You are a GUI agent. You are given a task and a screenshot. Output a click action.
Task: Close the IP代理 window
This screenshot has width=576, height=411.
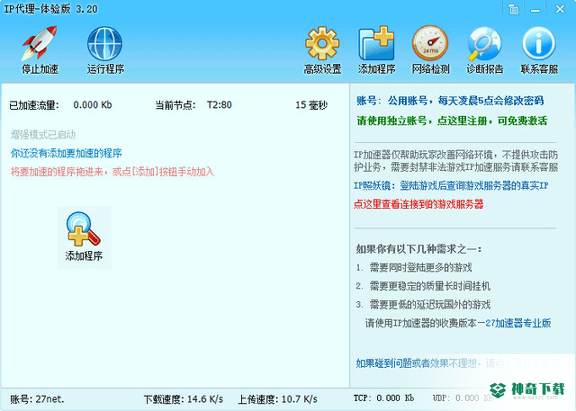click(560, 9)
